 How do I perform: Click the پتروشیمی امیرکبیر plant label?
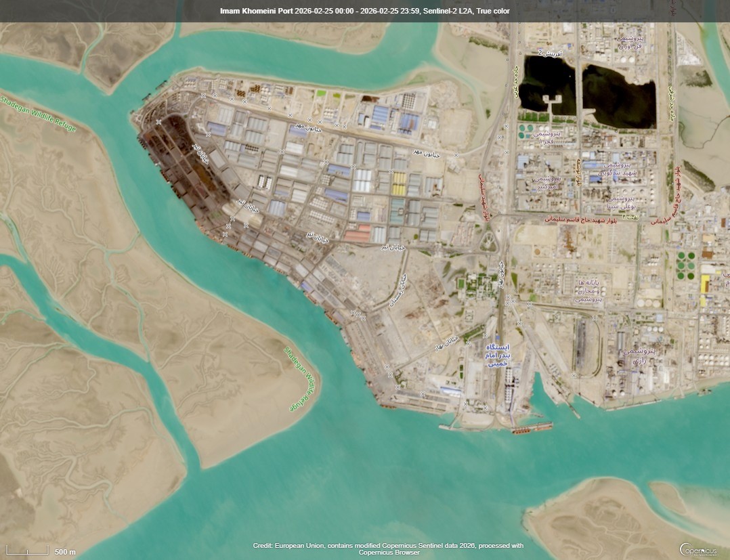coord(547,182)
